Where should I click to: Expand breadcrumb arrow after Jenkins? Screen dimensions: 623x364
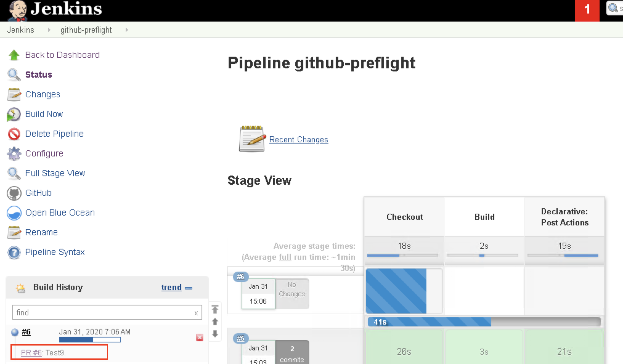point(49,30)
